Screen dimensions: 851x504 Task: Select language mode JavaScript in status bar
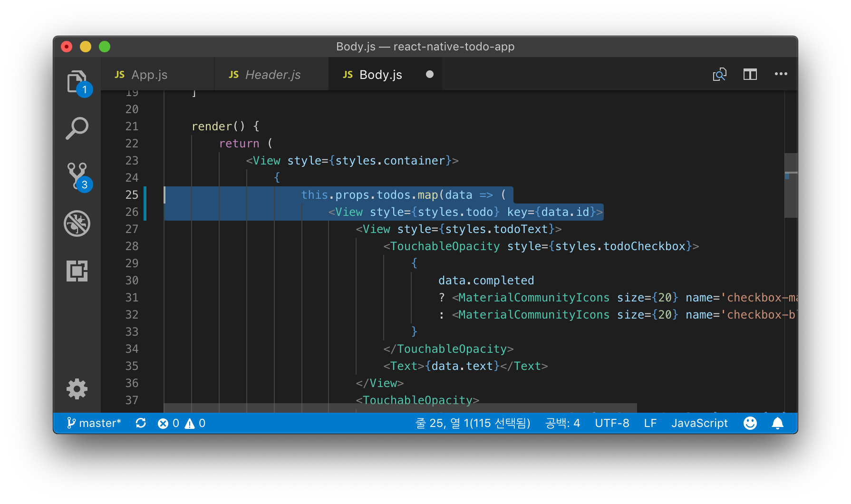pyautogui.click(x=699, y=423)
